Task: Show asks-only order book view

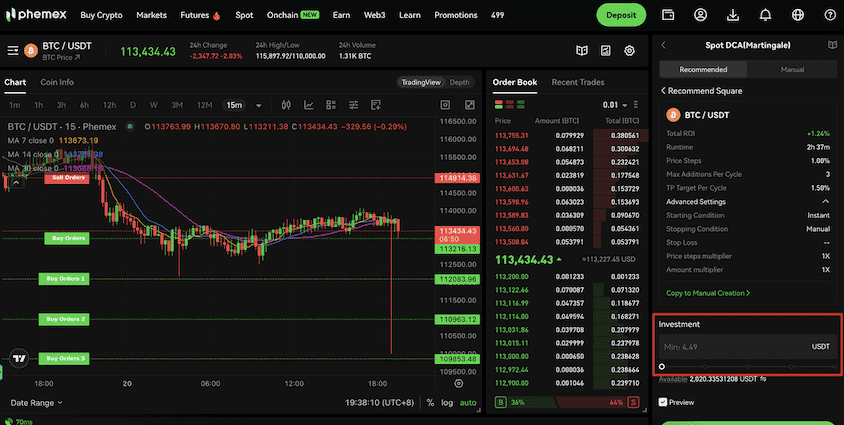Action: (x=510, y=104)
